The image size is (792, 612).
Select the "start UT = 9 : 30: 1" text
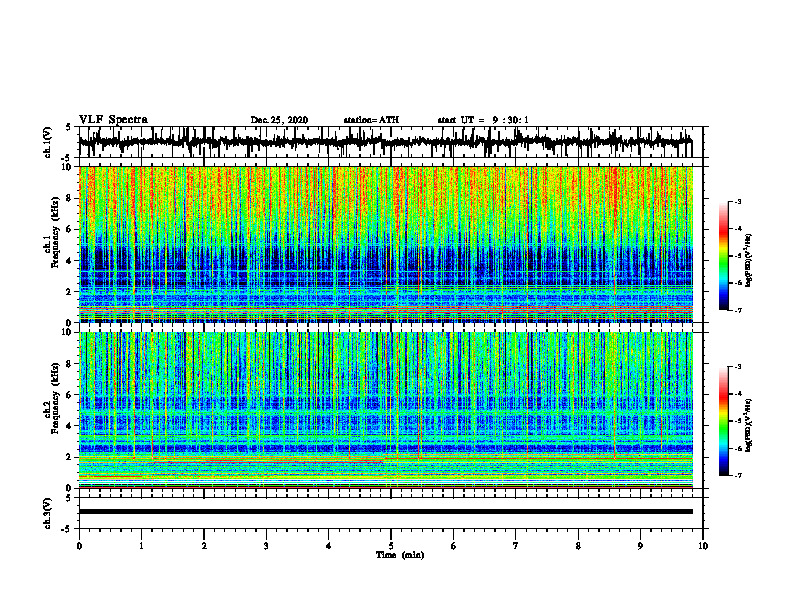point(483,120)
